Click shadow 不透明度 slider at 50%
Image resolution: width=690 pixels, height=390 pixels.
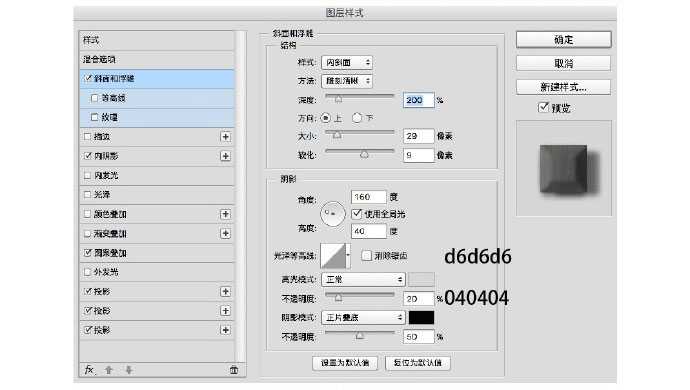click(360, 335)
